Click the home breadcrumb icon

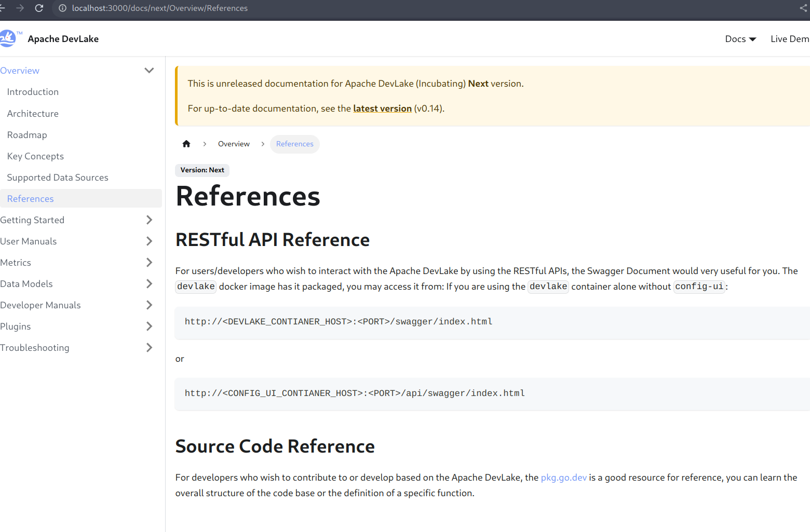186,144
